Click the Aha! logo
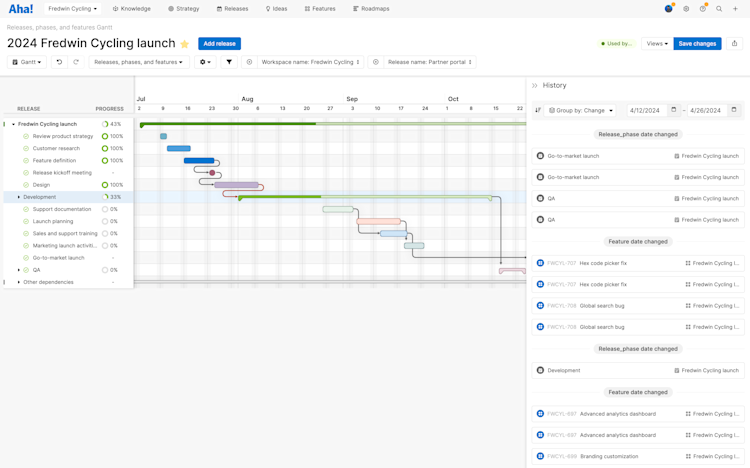750x468 pixels. (21, 9)
